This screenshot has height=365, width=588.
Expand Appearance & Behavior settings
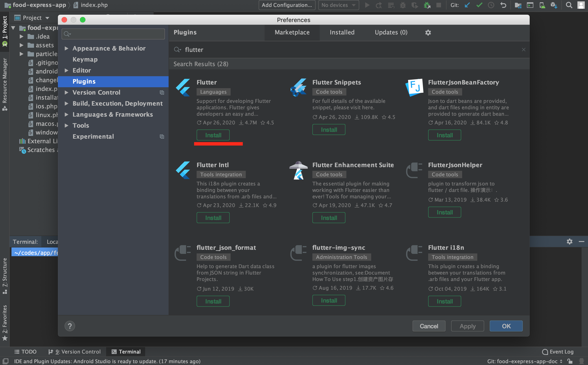pos(66,48)
